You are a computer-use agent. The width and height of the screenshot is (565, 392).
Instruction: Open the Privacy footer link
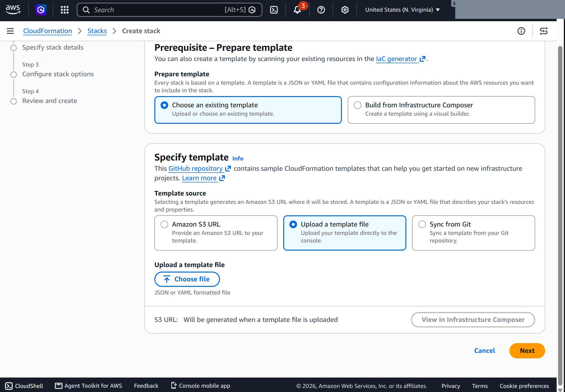450,386
